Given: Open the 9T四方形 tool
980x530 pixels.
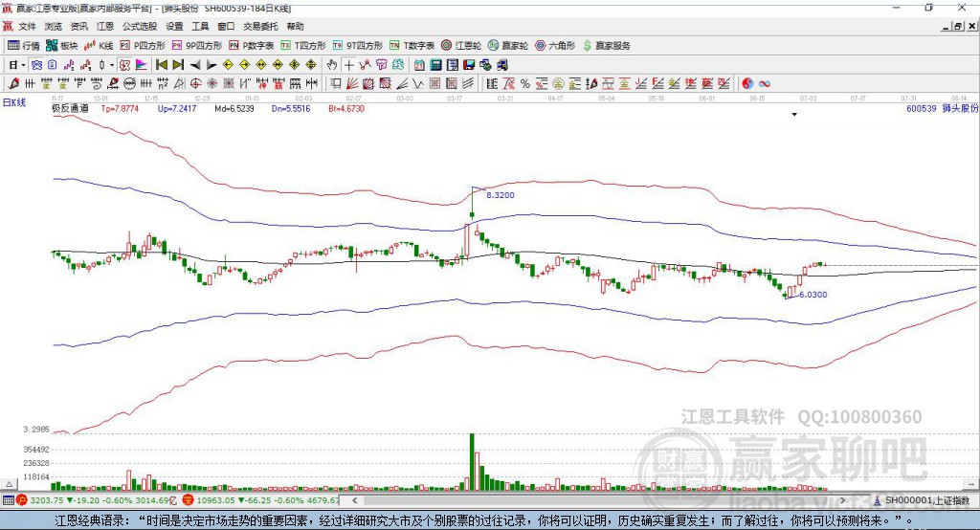Looking at the screenshot, I should [358, 46].
